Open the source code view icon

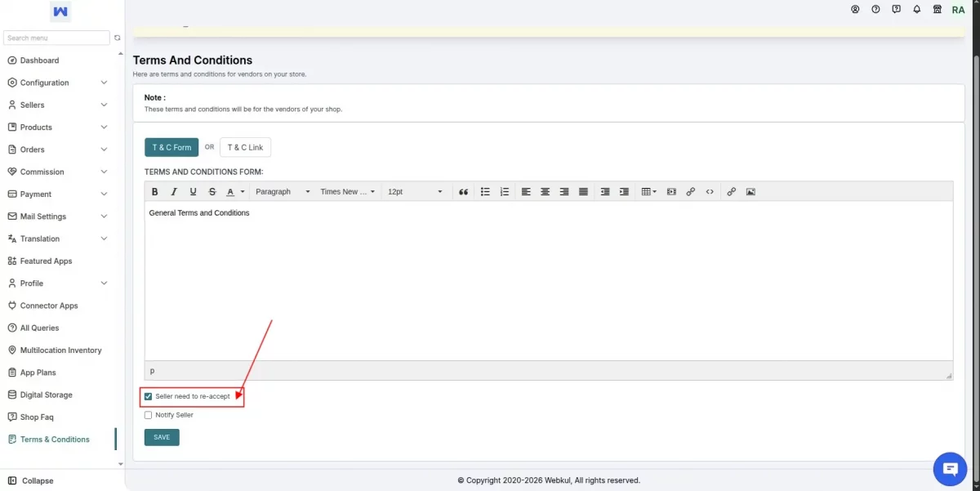(x=710, y=192)
